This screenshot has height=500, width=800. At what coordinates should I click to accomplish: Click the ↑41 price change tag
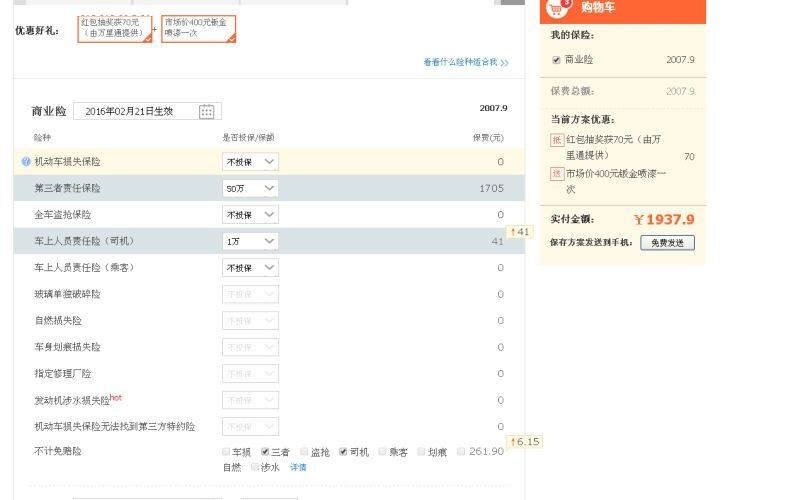(520, 232)
